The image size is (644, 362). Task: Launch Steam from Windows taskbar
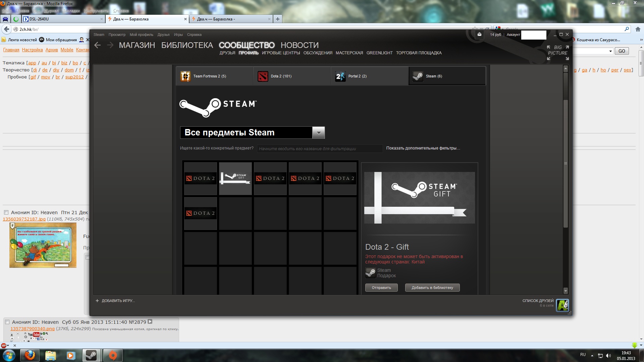(x=91, y=355)
